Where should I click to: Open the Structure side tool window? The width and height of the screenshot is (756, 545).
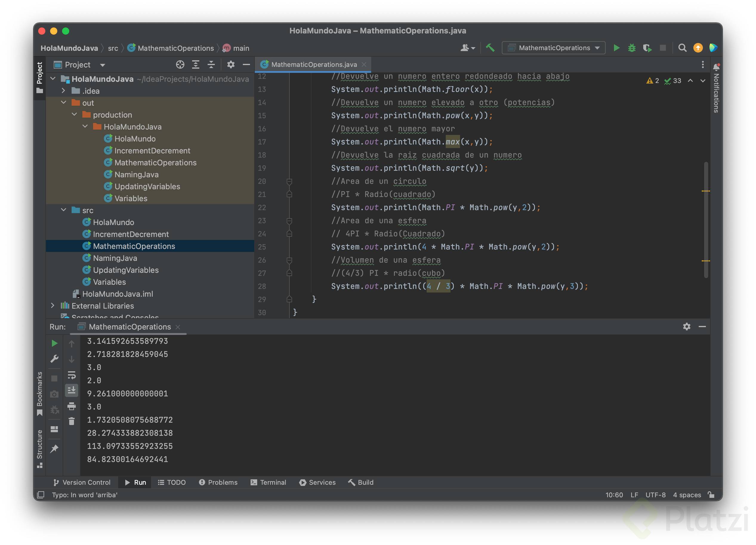[x=39, y=449]
